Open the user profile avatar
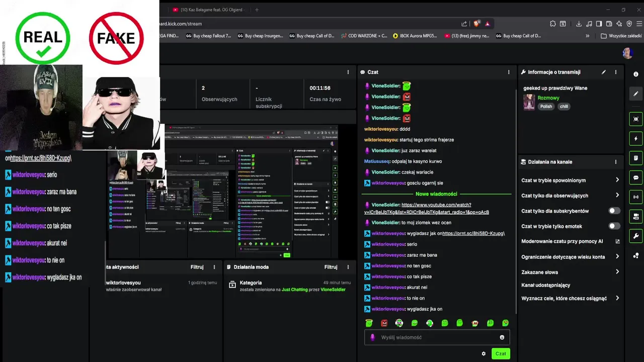The image size is (644, 362). [x=627, y=53]
